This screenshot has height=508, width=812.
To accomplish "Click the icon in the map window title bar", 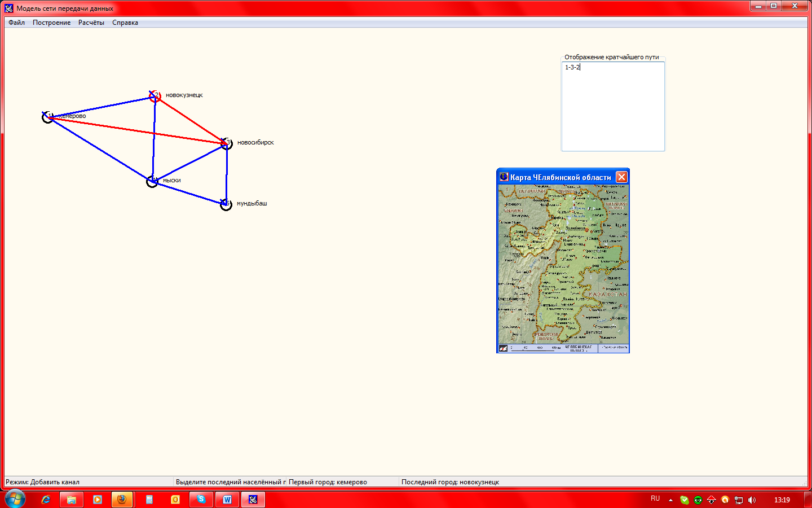I will 504,177.
